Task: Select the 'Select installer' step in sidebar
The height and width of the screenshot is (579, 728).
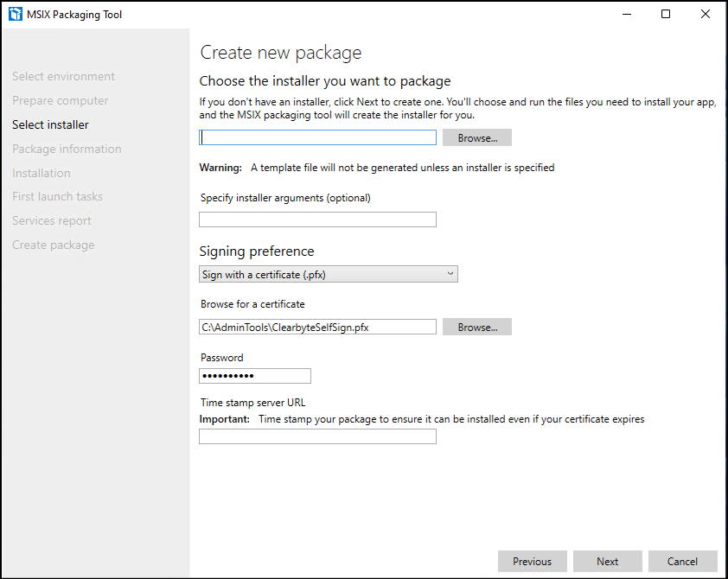Action: [x=50, y=124]
